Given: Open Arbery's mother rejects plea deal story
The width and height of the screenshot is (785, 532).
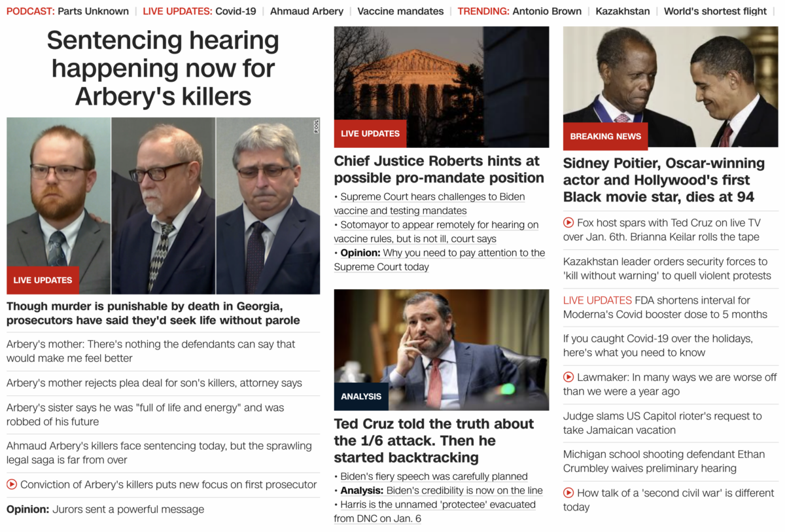Looking at the screenshot, I should click(x=154, y=383).
